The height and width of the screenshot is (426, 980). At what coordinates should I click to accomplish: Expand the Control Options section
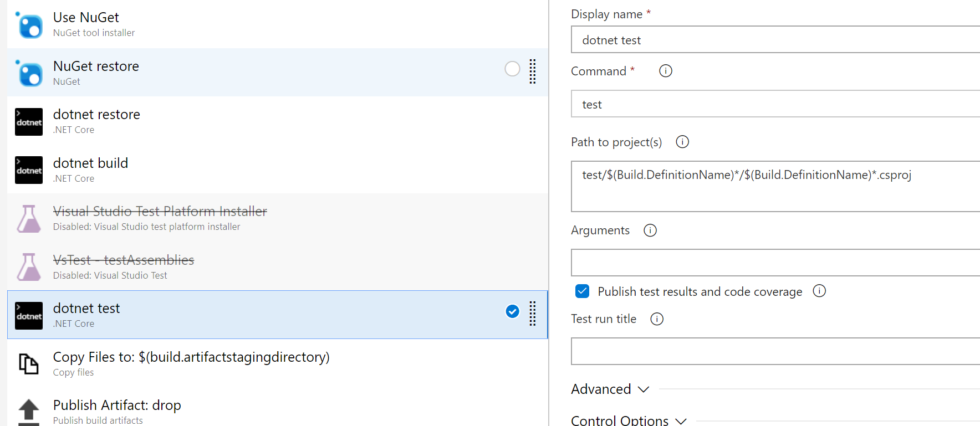point(629,420)
